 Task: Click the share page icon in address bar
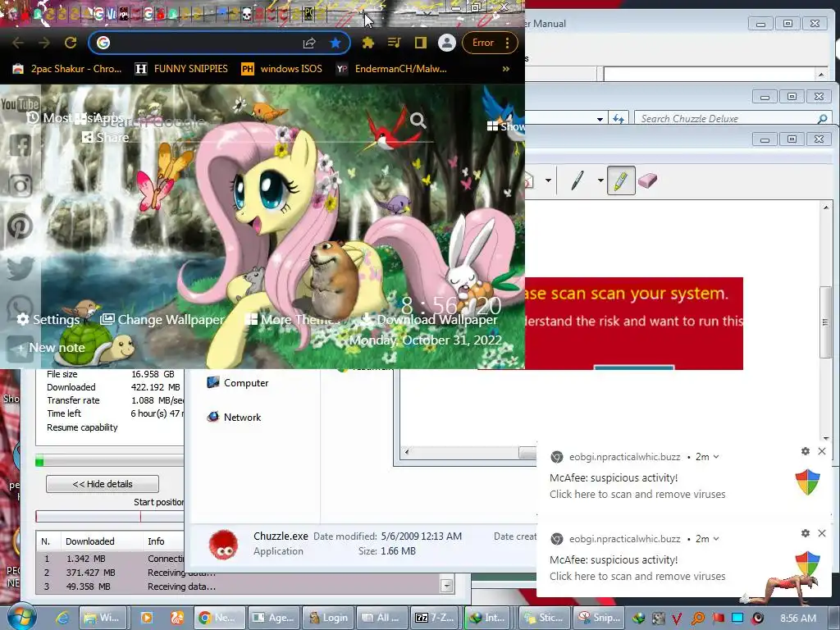309,43
